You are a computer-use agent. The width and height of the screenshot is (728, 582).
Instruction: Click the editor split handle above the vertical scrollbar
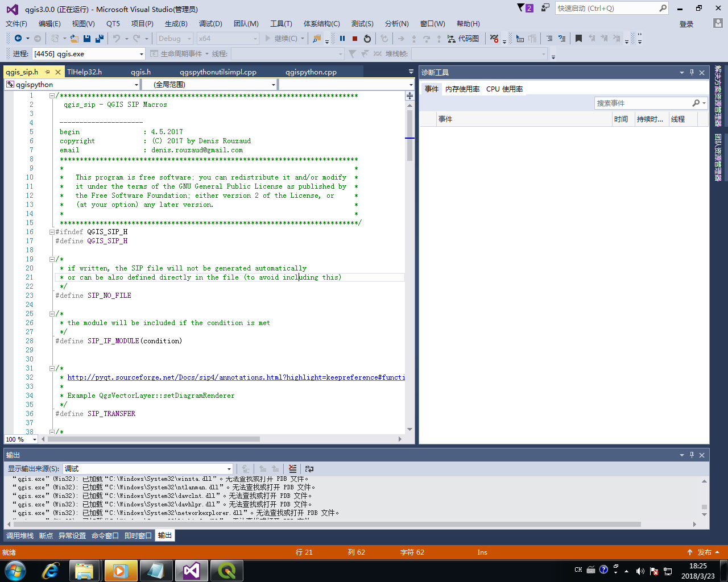(409, 96)
